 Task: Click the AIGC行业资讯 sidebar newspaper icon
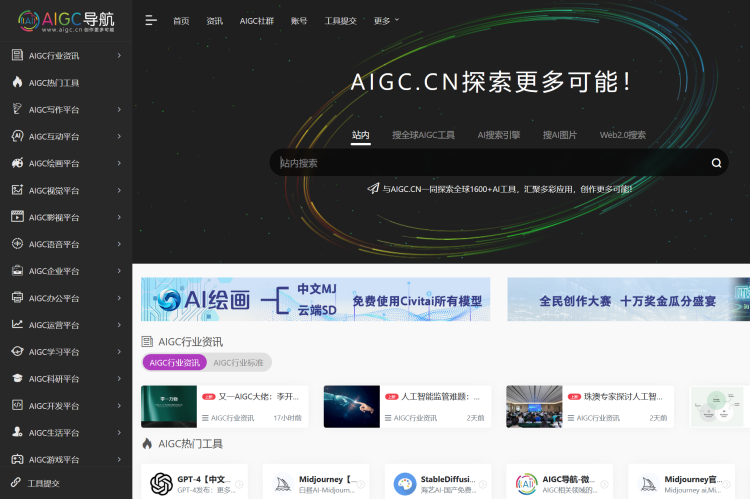coord(17,55)
